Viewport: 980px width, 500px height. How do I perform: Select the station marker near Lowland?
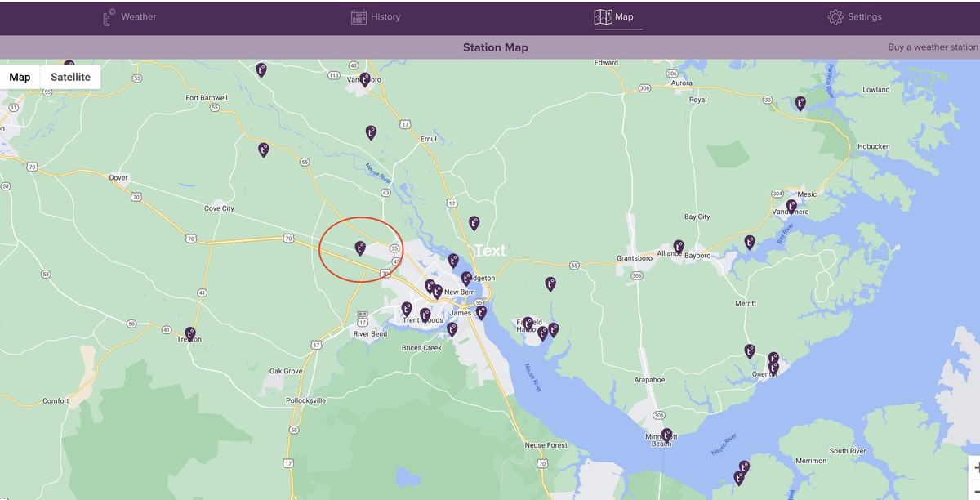(x=800, y=103)
